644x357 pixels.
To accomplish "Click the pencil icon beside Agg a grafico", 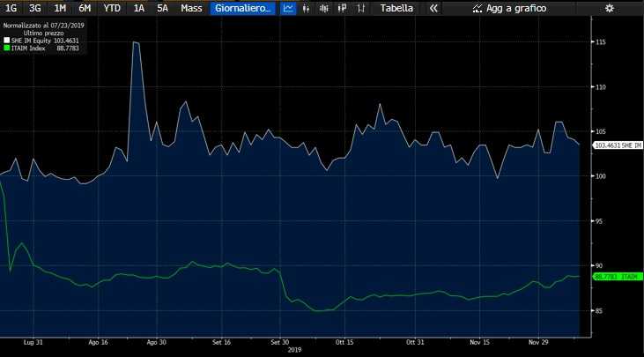I will pyautogui.click(x=477, y=8).
